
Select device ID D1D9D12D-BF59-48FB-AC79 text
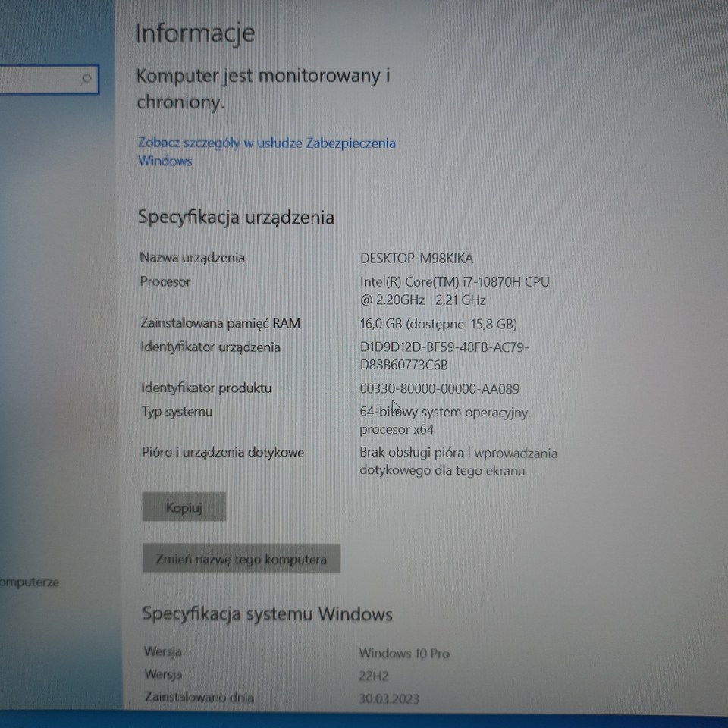point(444,347)
